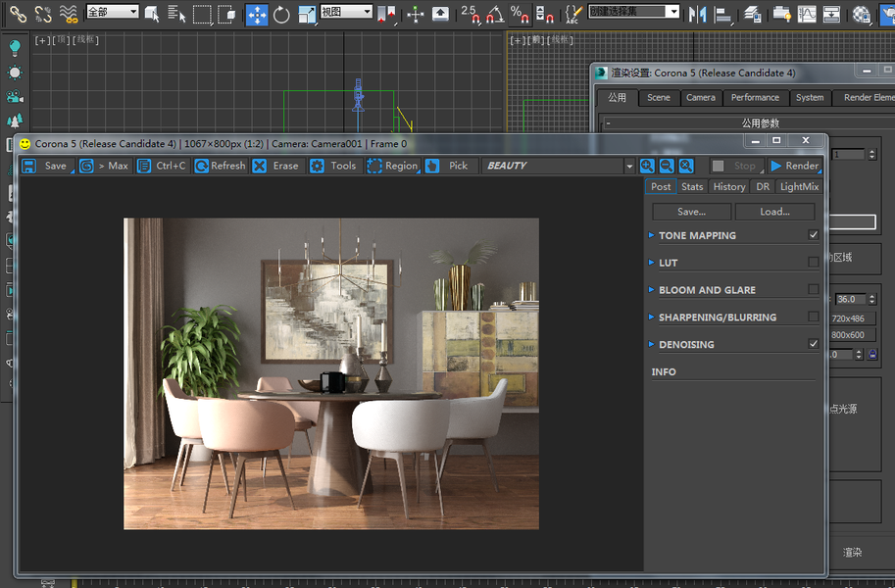Image resolution: width=895 pixels, height=588 pixels.
Task: Switch to the LightMix tab
Action: pos(799,186)
